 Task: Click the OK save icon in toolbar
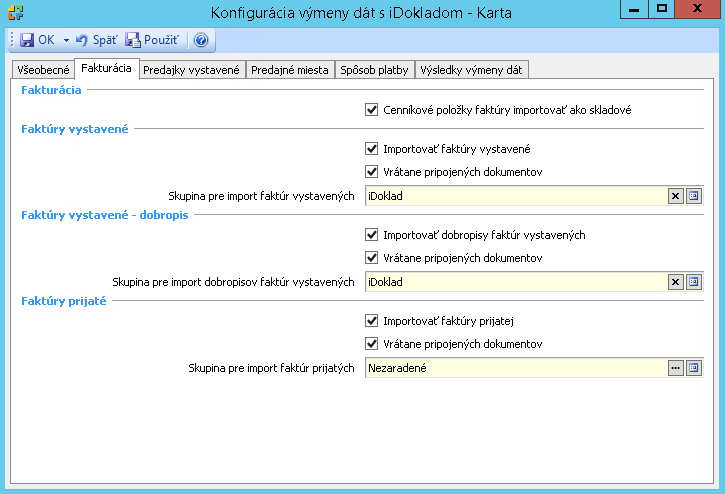pos(28,40)
